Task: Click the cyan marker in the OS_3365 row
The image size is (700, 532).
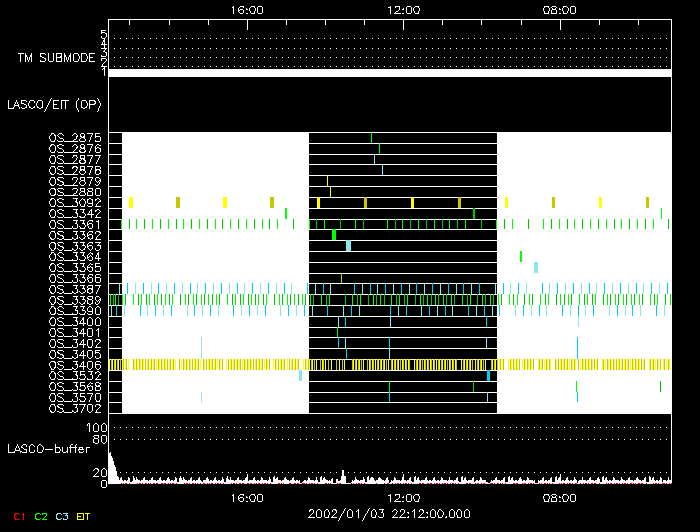Action: (536, 267)
